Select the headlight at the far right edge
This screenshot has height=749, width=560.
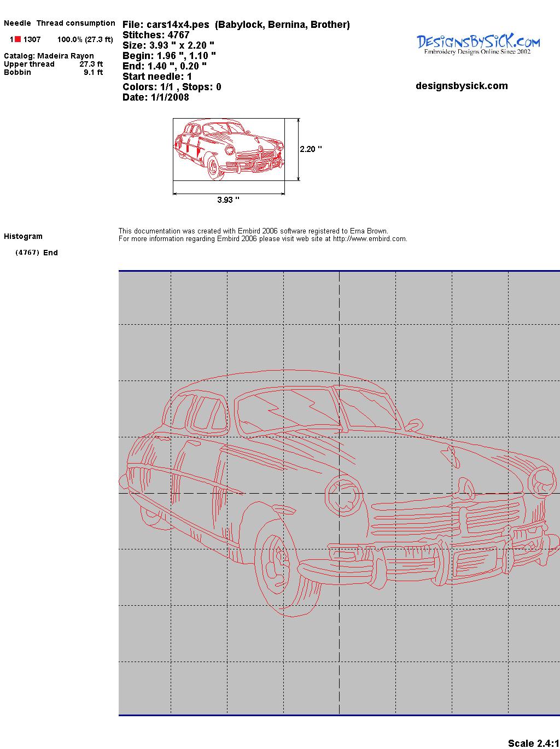pos(542,479)
